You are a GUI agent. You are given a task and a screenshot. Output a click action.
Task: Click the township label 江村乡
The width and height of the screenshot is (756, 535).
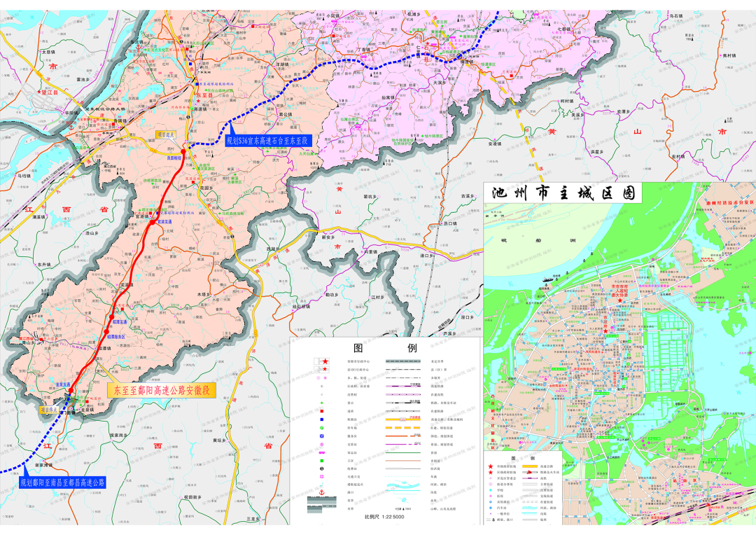point(377,297)
